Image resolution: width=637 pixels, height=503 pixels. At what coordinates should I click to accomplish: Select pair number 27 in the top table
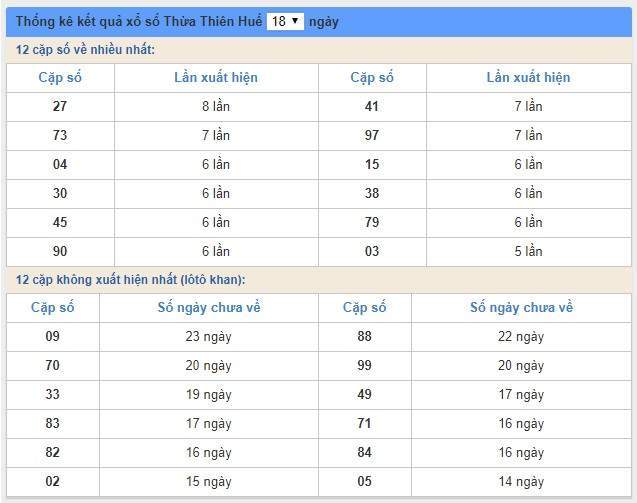coord(60,106)
